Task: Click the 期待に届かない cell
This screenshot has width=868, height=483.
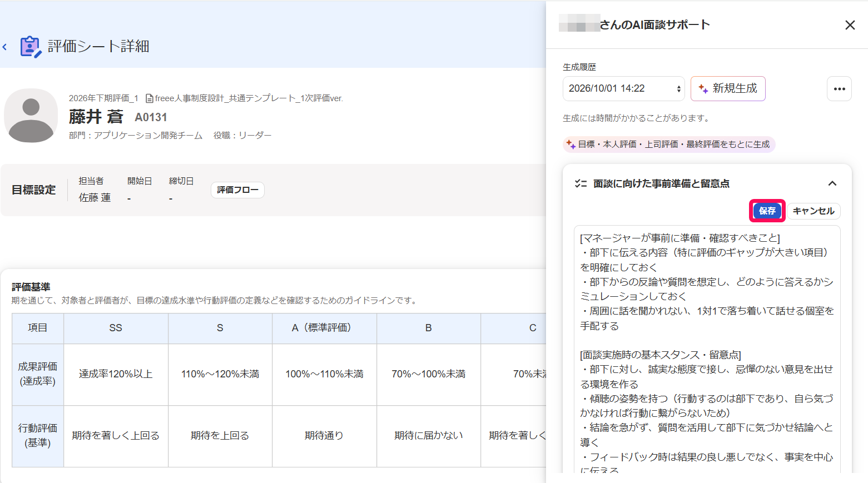Action: click(x=429, y=436)
